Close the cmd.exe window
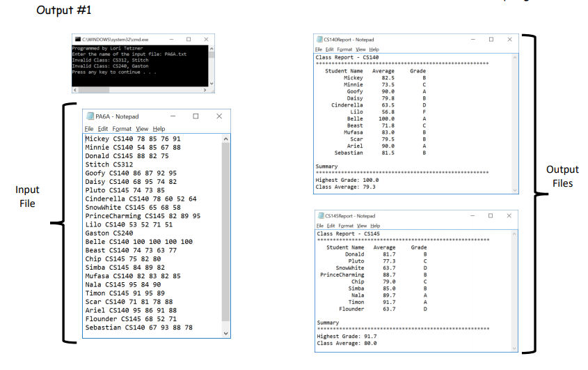The height and width of the screenshot is (370, 588). pyautogui.click(x=206, y=39)
